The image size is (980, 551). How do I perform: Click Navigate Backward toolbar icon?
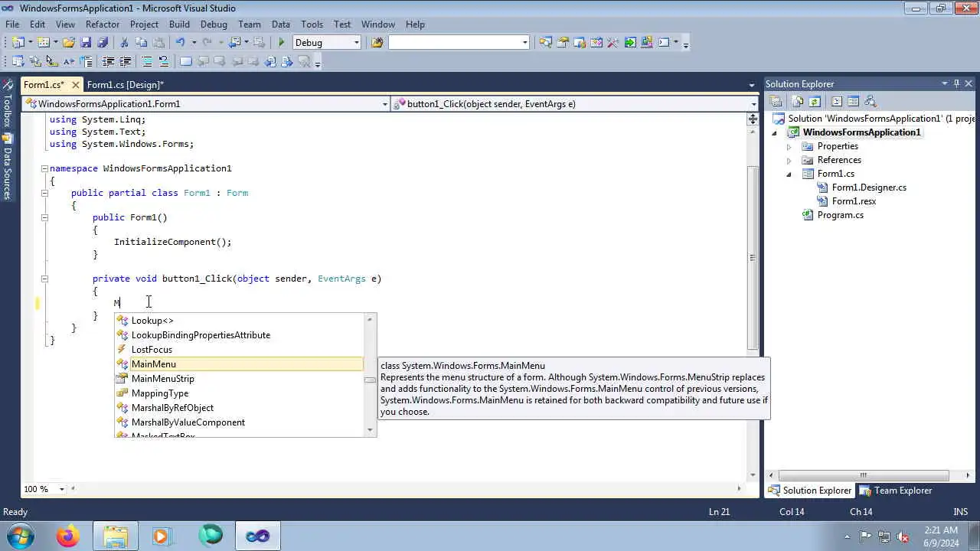pos(235,43)
